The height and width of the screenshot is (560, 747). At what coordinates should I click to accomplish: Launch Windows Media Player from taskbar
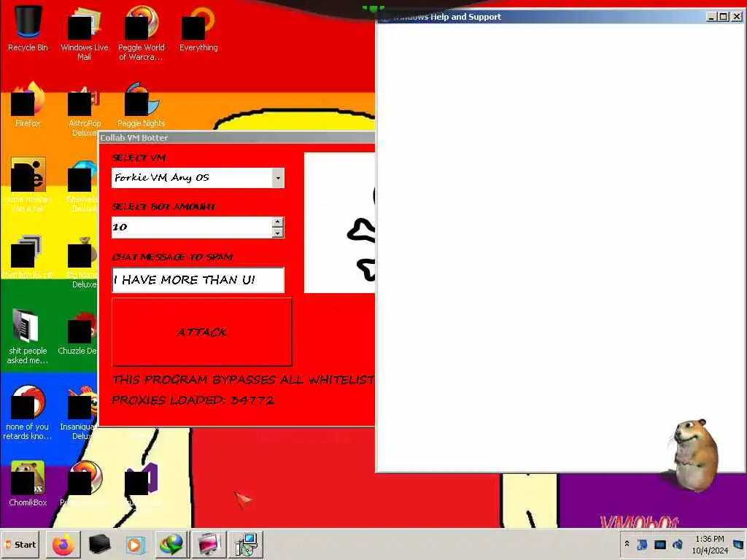tap(135, 545)
